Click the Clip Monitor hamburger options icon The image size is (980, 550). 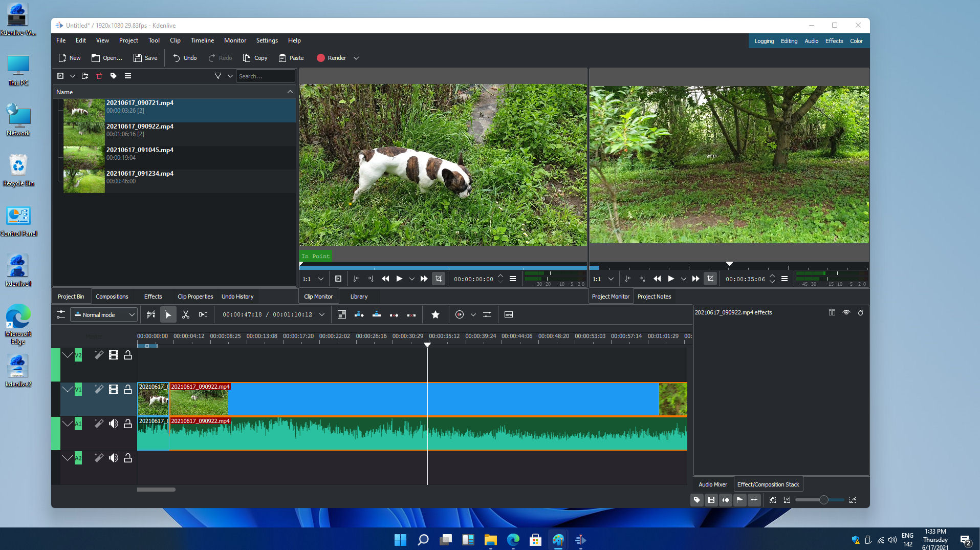point(513,279)
